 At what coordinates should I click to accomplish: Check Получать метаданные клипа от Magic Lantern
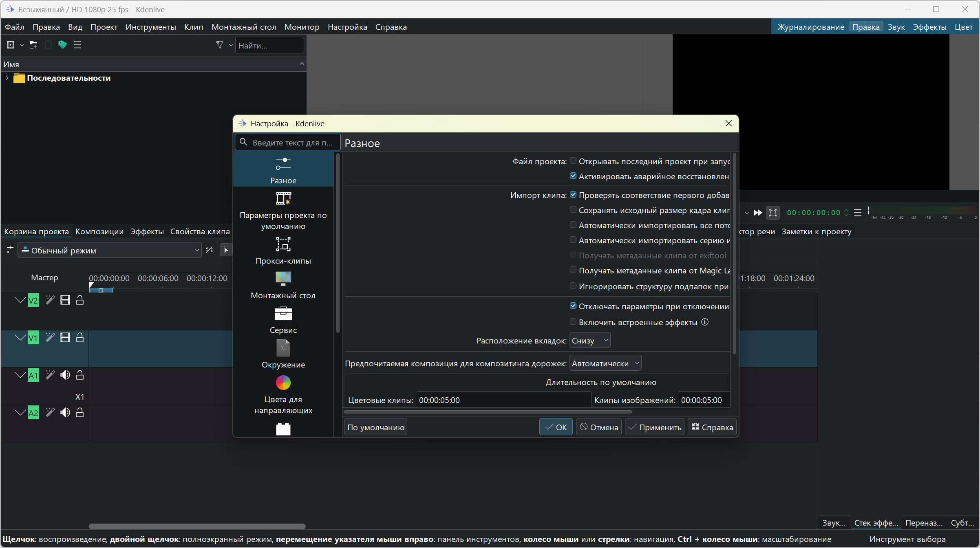click(573, 270)
